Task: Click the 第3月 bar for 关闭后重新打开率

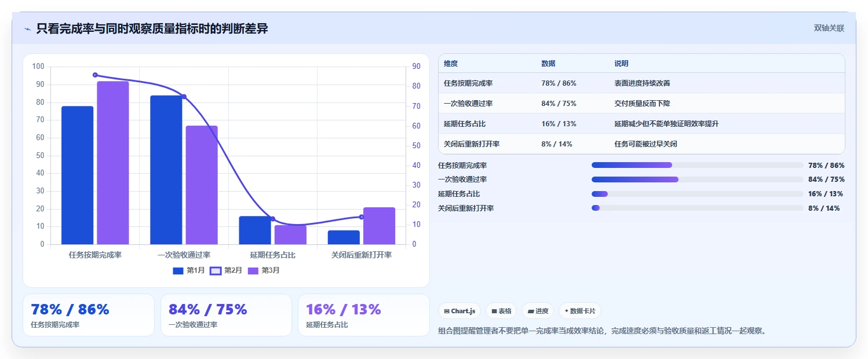Action: coord(379,226)
